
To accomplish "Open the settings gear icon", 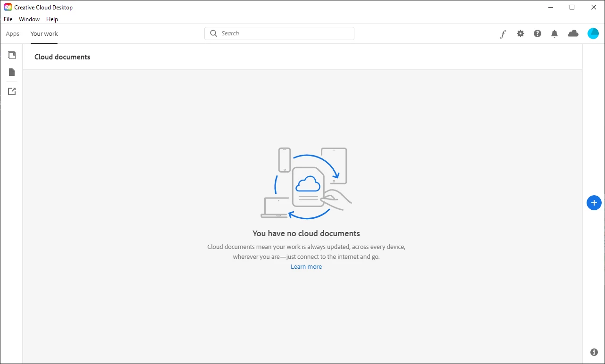I will (x=521, y=33).
